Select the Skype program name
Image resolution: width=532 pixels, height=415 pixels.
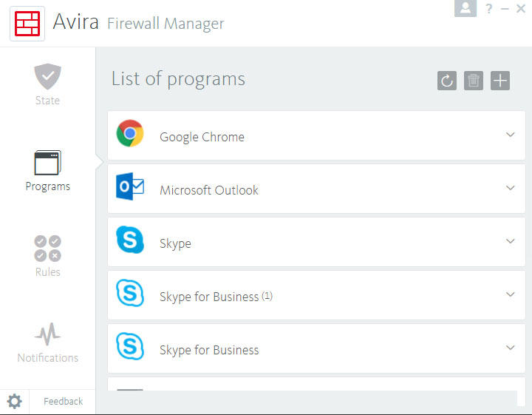coord(175,244)
